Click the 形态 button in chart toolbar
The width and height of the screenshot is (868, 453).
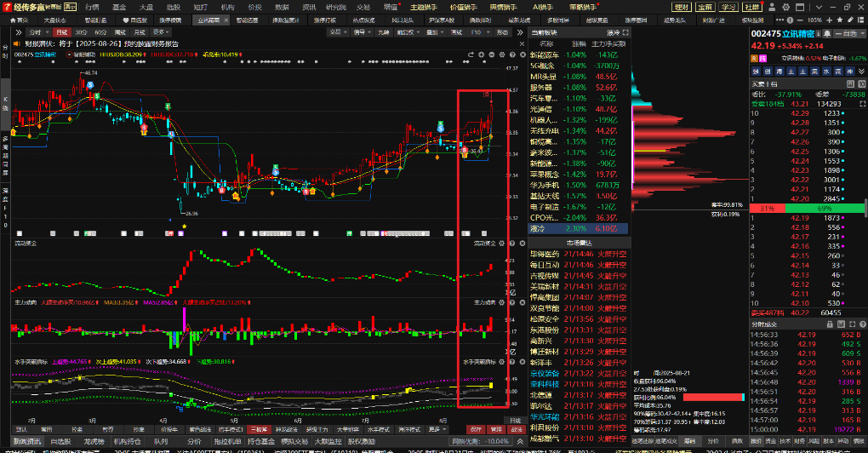(502, 32)
